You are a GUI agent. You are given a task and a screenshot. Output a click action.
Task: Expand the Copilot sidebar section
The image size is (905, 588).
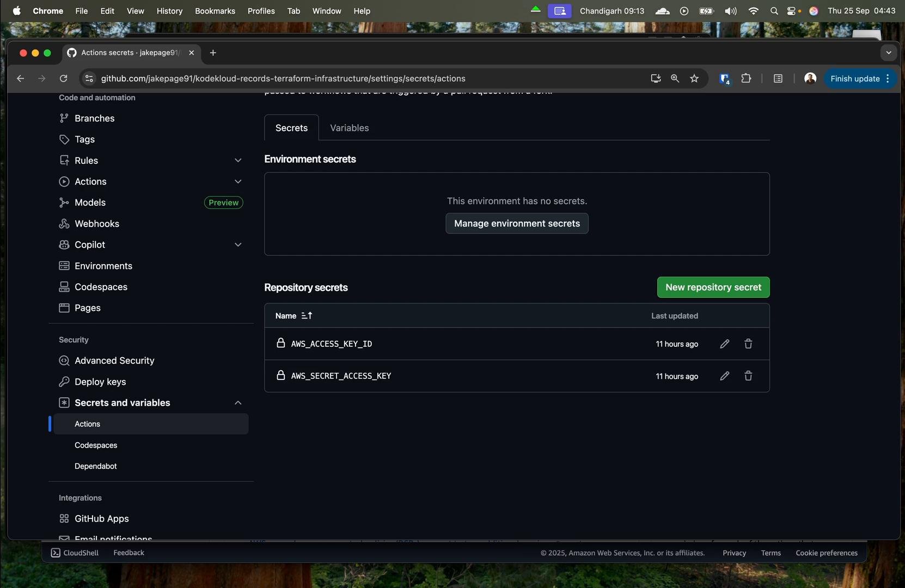pyautogui.click(x=238, y=245)
